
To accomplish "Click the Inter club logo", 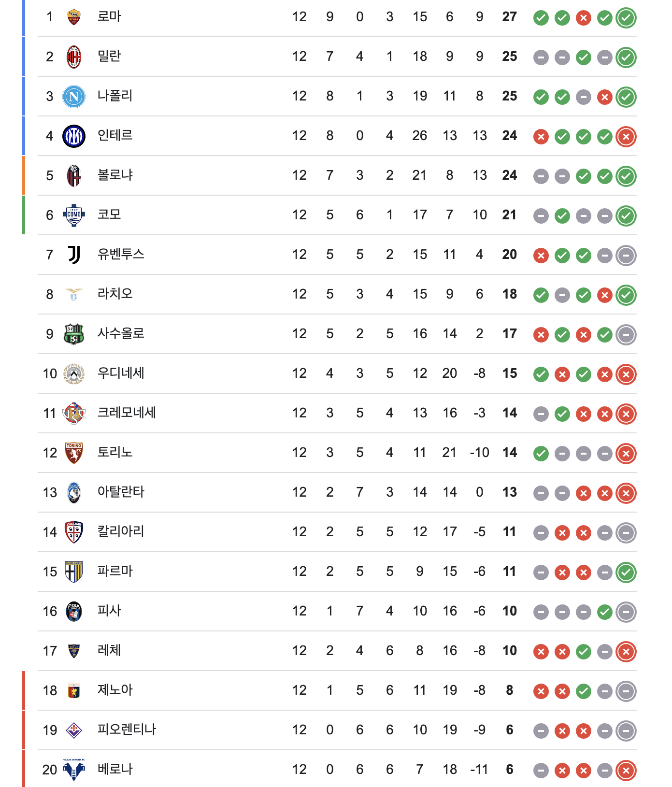I will [x=74, y=136].
